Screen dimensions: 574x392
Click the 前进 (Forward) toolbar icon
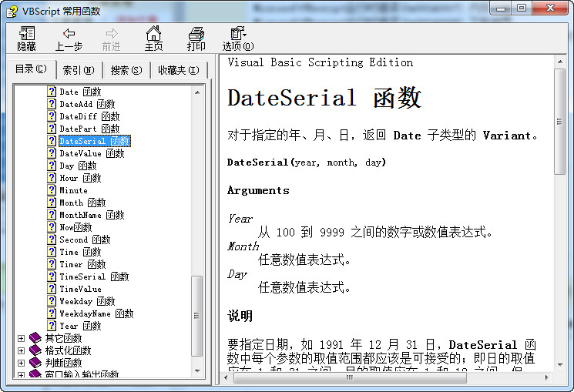tap(111, 39)
